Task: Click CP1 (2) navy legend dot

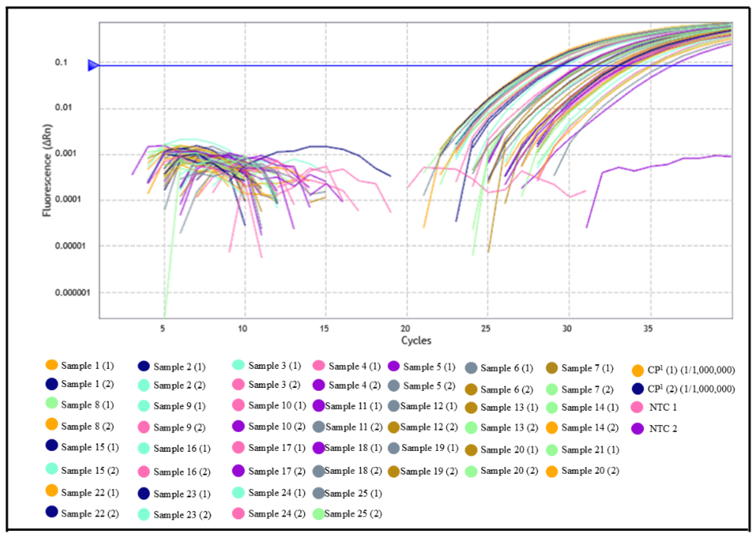Action: (x=638, y=389)
